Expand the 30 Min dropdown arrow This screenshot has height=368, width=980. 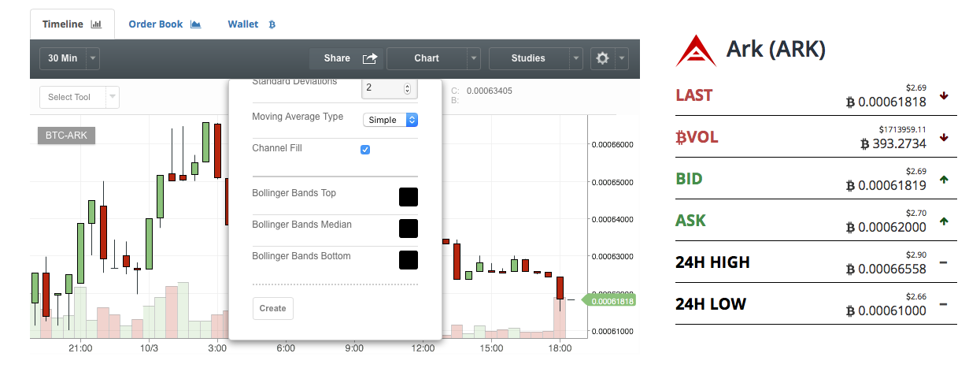[x=94, y=58]
